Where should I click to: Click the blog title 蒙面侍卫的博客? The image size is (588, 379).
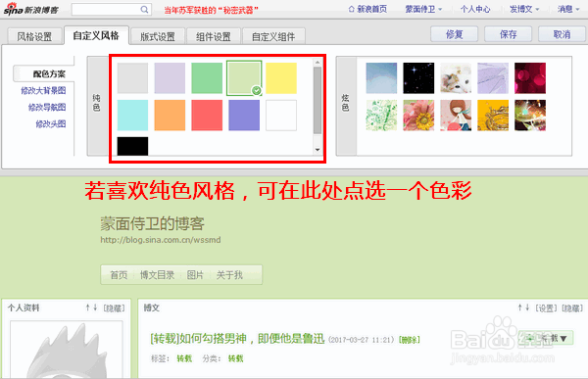click(152, 224)
